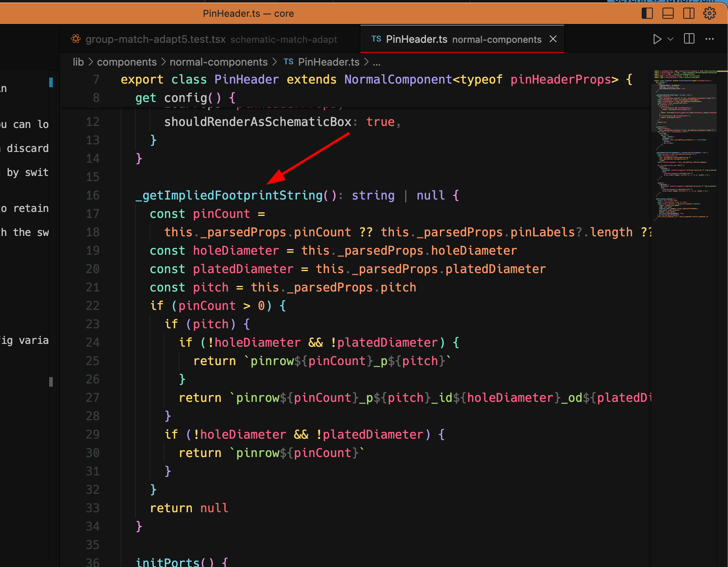Select the PinHeader.ts editor tab
728x567 pixels.
[x=462, y=39]
